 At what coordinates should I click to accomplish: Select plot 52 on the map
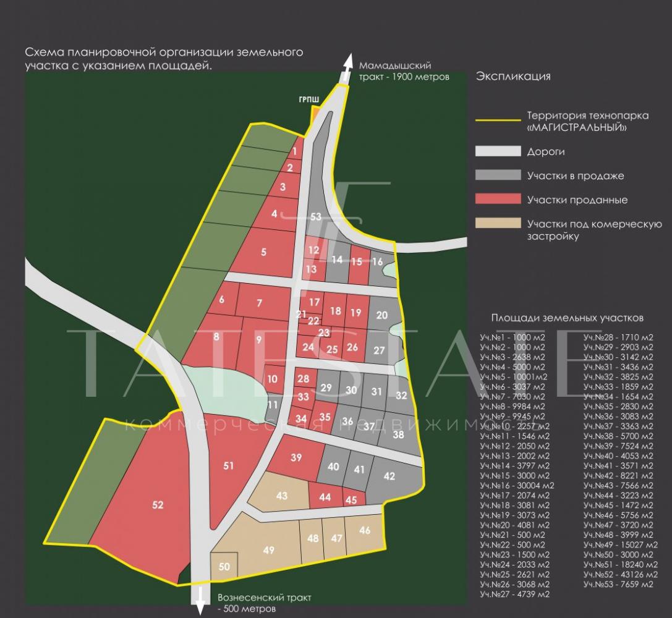pos(158,505)
